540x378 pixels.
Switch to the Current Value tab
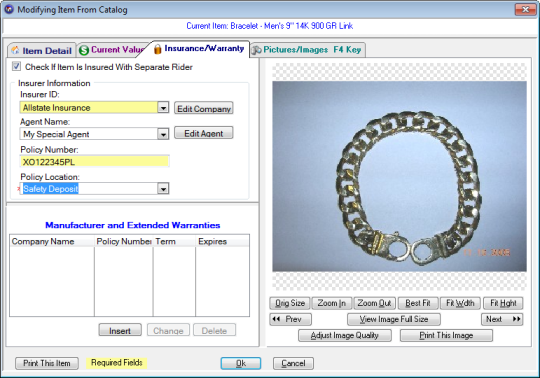coord(111,50)
